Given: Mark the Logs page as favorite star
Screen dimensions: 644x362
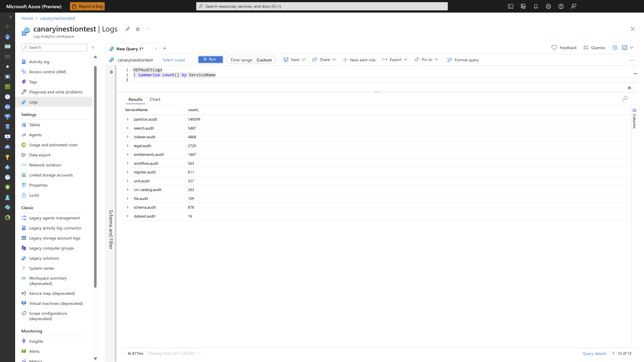Looking at the screenshot, I should (x=137, y=29).
